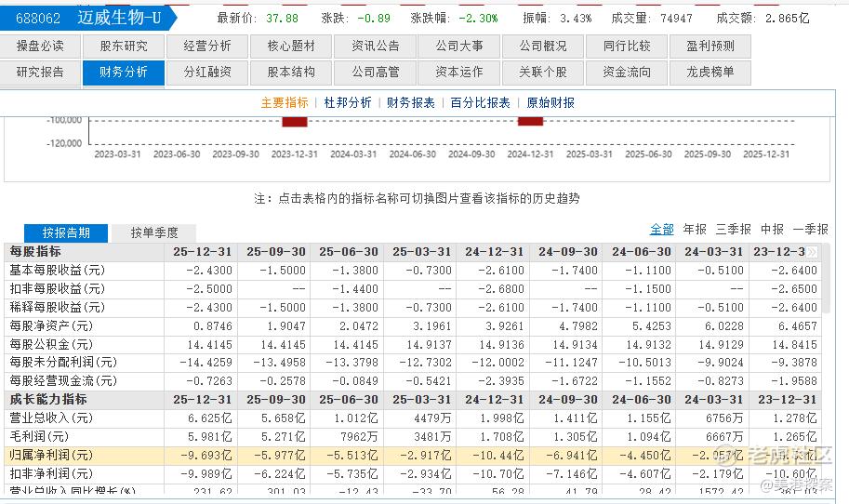Screen dimensions: 849x504
Task: Open the 资金流向 tab
Action: [x=627, y=72]
